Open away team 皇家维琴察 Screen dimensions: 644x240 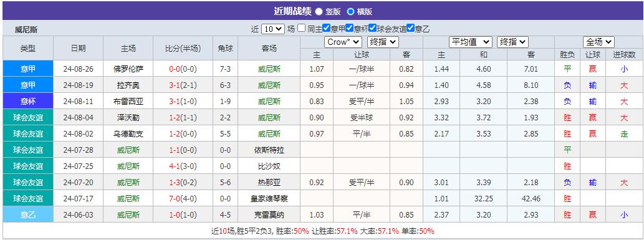click(x=269, y=198)
